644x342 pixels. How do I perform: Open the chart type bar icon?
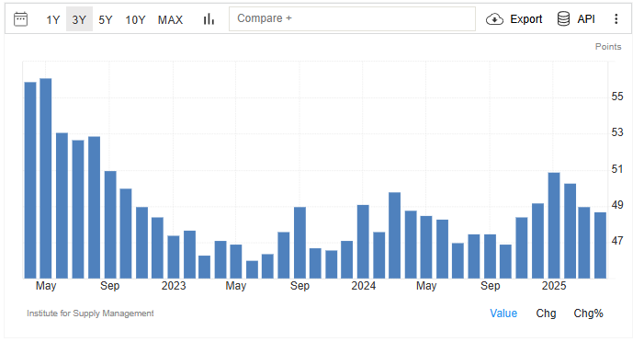[x=209, y=19]
